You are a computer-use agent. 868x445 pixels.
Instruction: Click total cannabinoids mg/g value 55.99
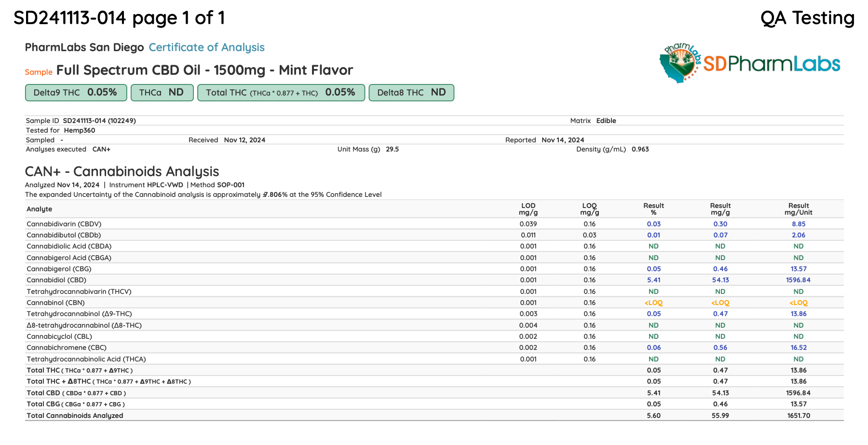(720, 416)
